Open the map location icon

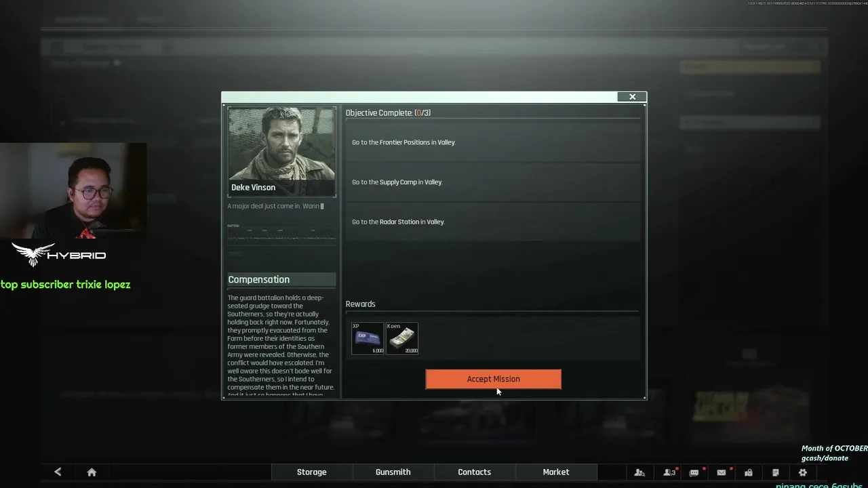click(x=749, y=472)
